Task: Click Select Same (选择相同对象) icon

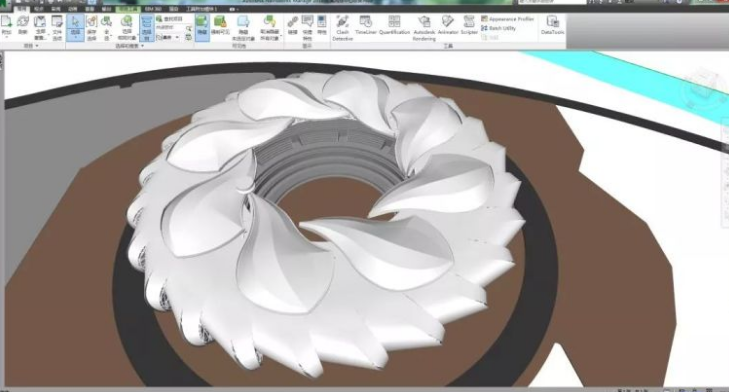Action: (126, 22)
